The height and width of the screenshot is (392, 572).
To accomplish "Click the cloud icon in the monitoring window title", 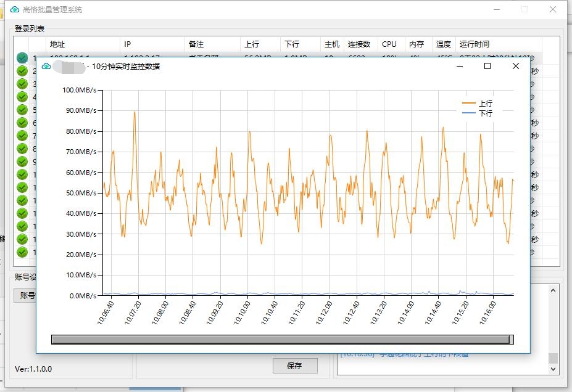I will pos(46,67).
